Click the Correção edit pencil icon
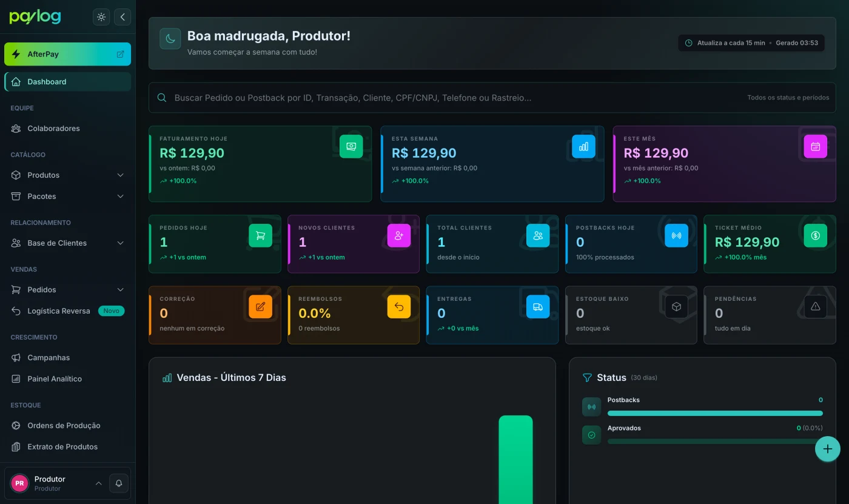Image resolution: width=849 pixels, height=504 pixels. click(x=260, y=307)
